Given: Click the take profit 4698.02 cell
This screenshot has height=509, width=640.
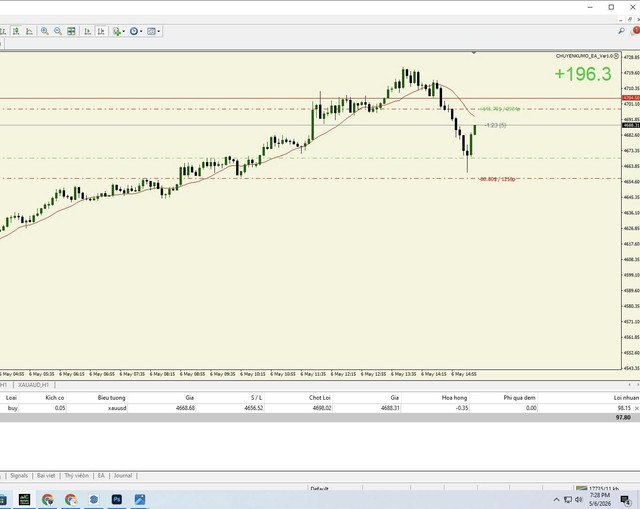Looking at the screenshot, I should click(x=322, y=408).
